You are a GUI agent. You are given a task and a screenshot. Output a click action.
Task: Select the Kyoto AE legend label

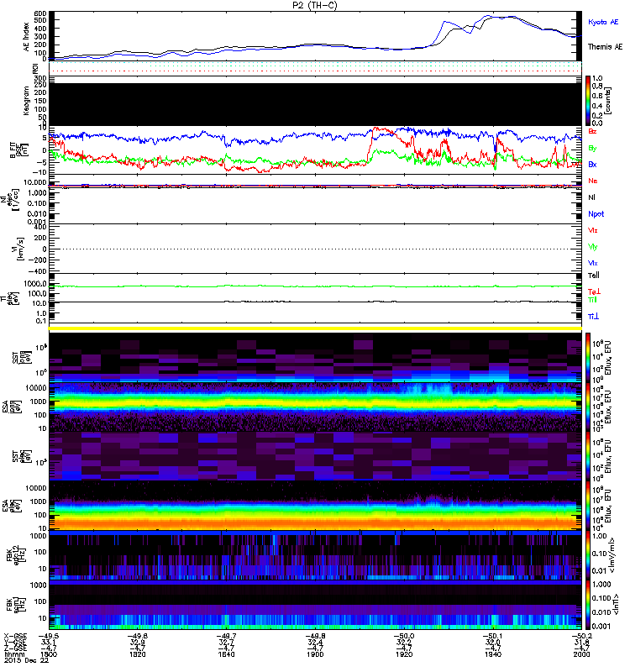(x=603, y=22)
